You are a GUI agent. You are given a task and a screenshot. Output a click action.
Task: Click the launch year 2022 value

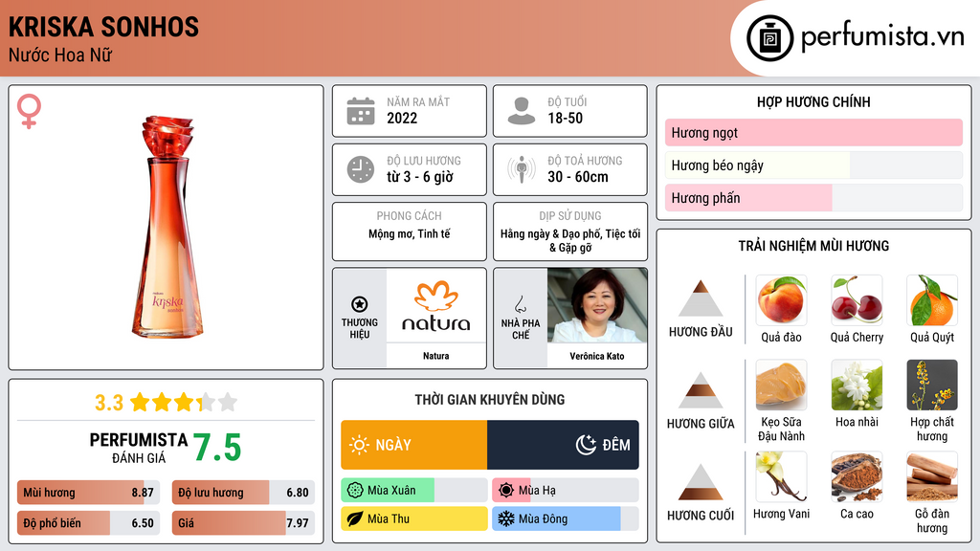[x=402, y=118]
